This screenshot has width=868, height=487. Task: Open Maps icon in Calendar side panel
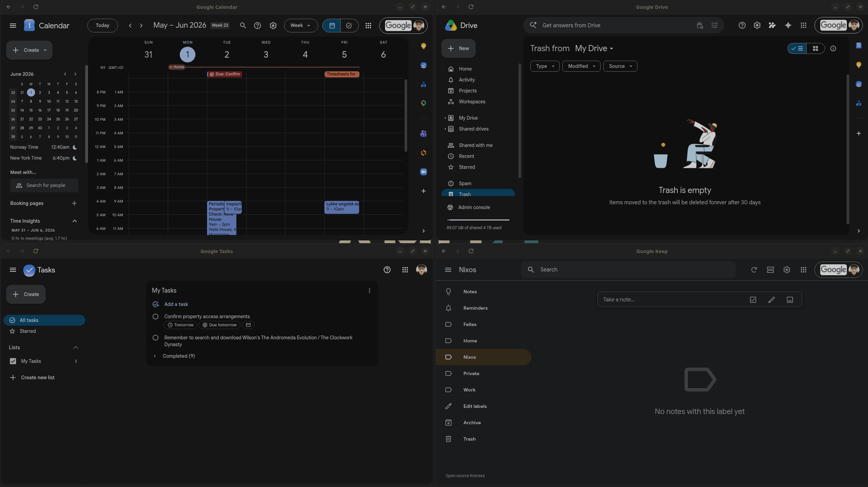point(424,103)
